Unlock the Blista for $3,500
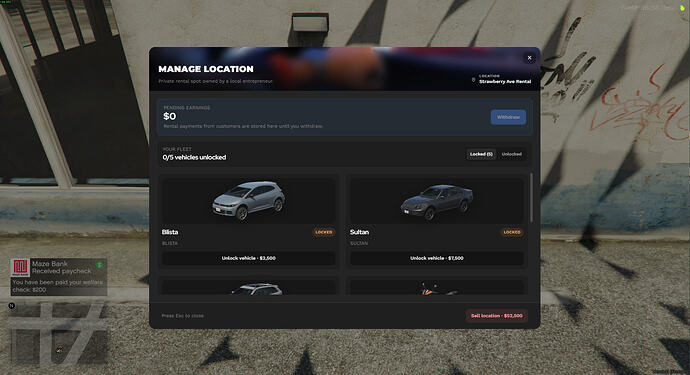 pos(249,258)
